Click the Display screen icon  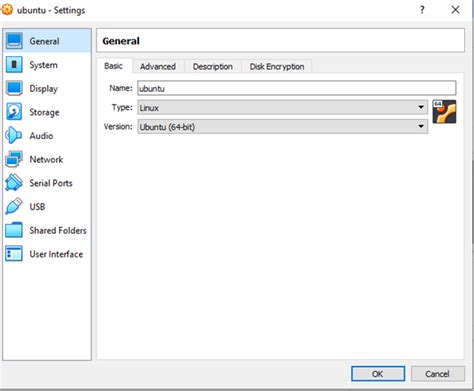[x=14, y=88]
